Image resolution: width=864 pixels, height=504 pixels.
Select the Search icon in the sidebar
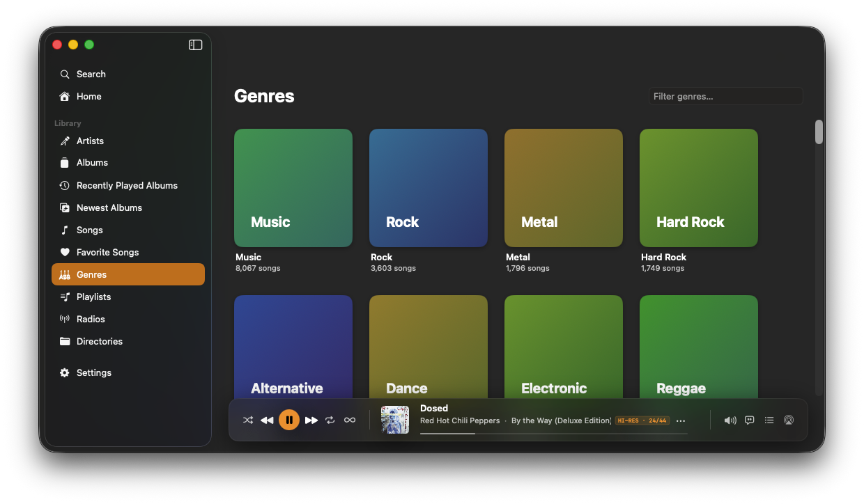(x=64, y=74)
